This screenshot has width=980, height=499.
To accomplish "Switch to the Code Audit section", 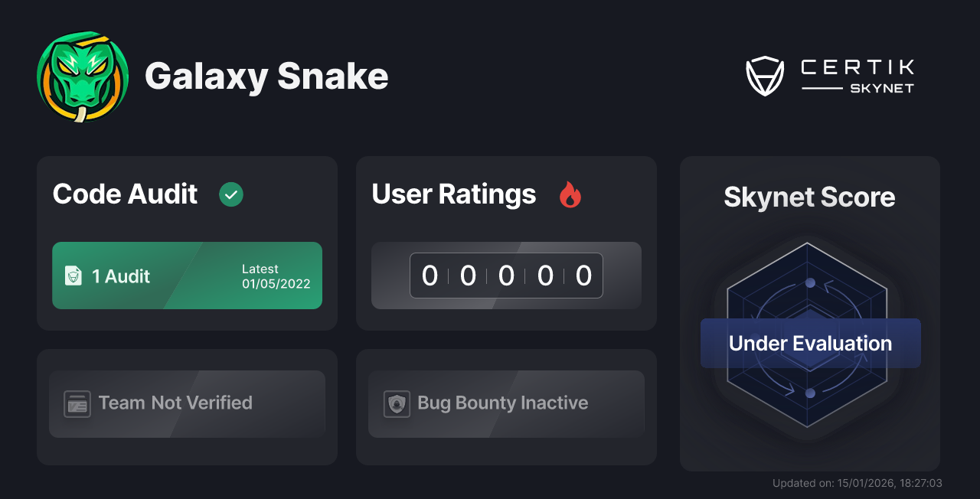I will click(x=125, y=194).
